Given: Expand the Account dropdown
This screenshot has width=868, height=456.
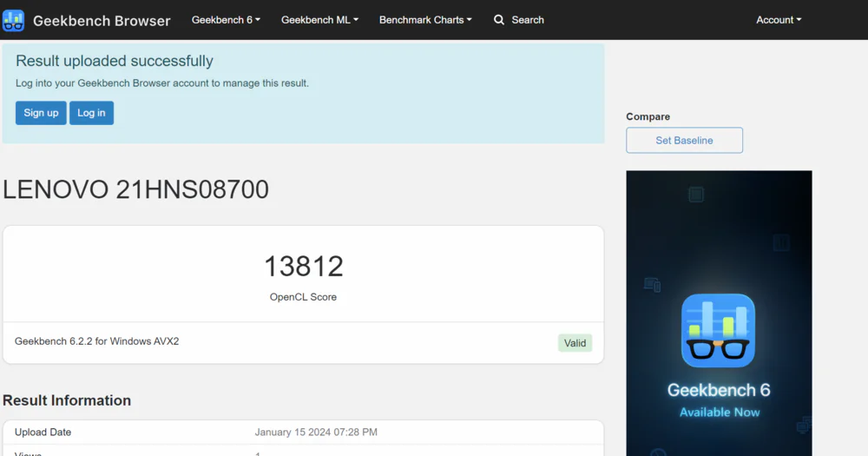Looking at the screenshot, I should tap(779, 20).
